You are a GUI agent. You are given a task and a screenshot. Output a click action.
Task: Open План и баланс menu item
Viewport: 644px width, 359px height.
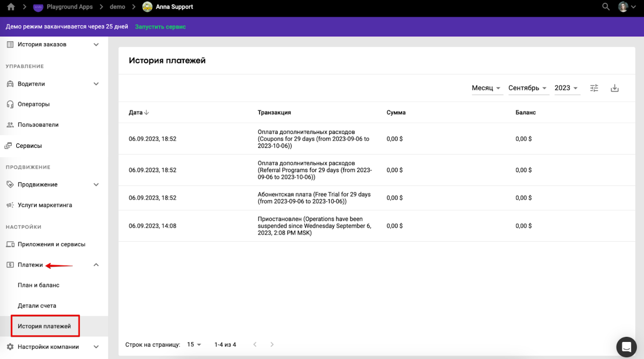[39, 285]
